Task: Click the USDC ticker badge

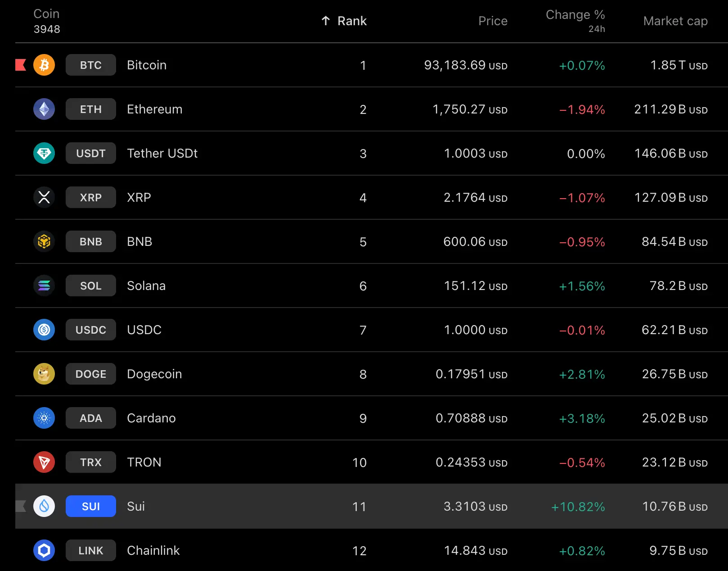Action: click(x=91, y=330)
